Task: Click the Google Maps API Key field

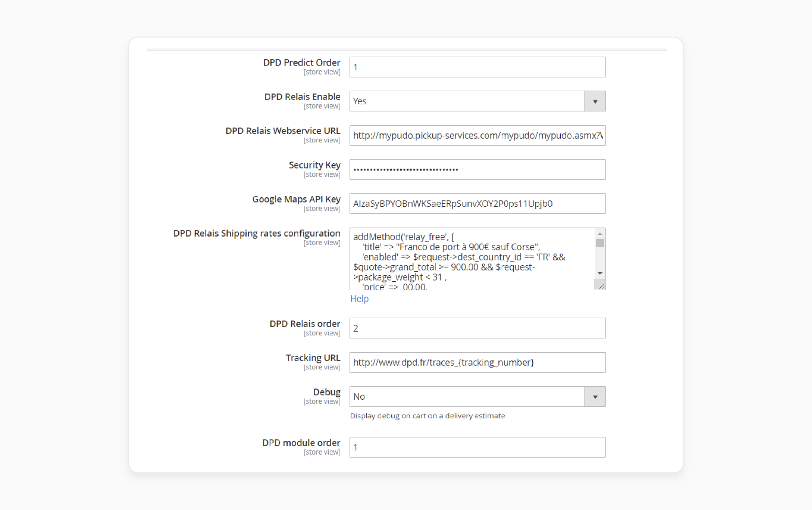Action: (x=477, y=204)
